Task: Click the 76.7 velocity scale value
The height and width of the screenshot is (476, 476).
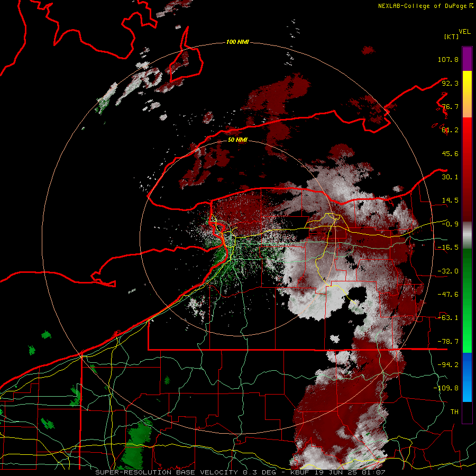Action: point(450,106)
